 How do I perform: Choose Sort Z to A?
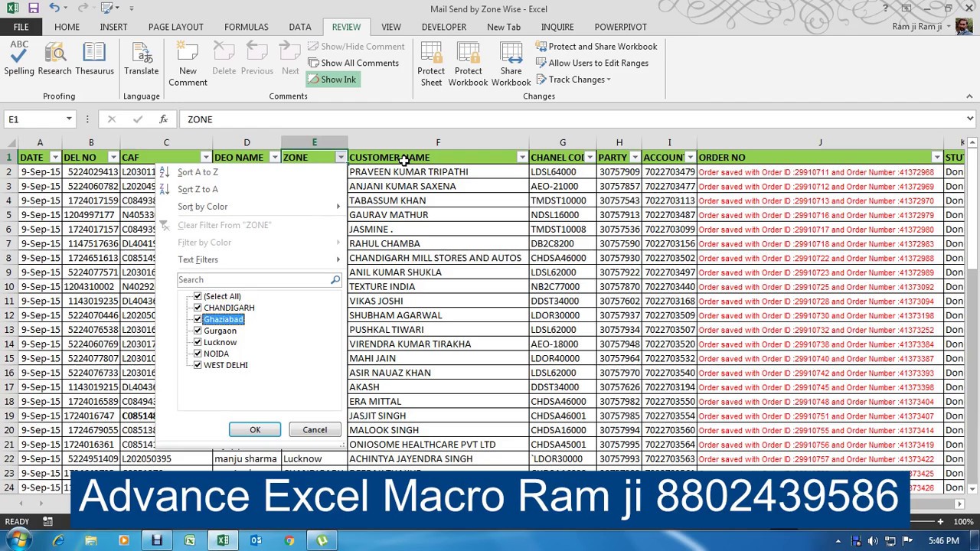(198, 189)
